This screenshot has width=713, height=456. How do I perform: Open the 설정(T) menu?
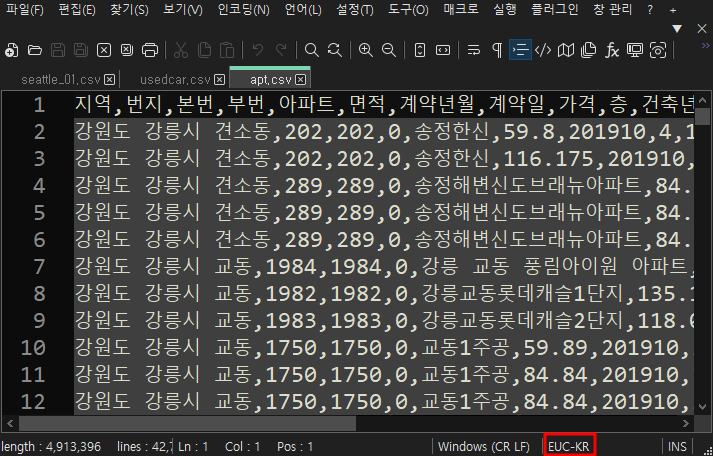coord(355,10)
